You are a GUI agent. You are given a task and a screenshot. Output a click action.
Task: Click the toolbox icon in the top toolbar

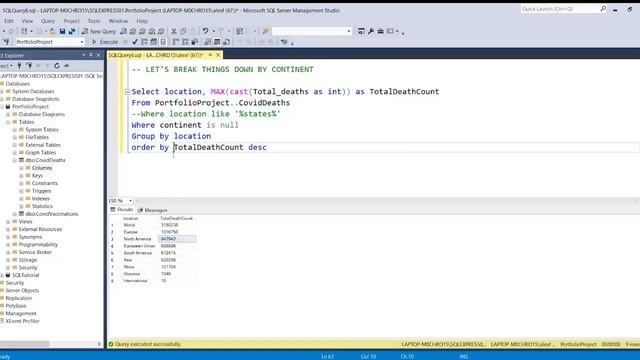coord(380,31)
